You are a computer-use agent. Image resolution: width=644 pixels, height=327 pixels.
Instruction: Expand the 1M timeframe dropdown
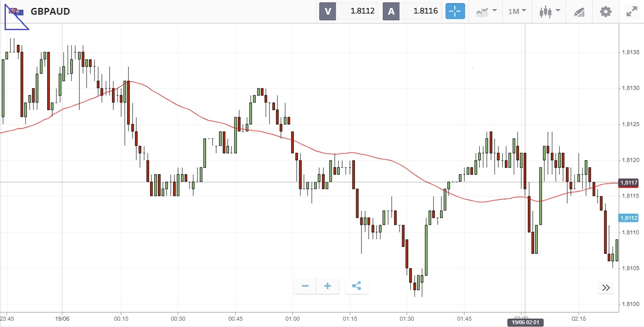[517, 11]
